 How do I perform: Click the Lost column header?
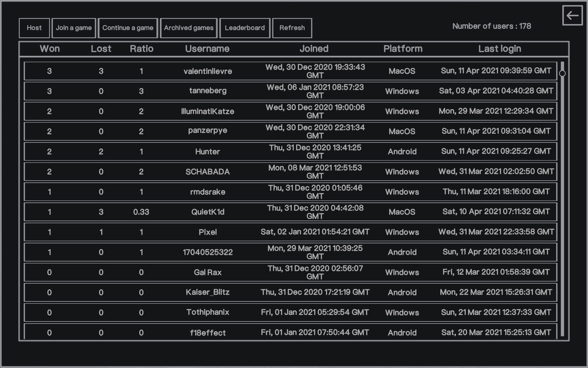[x=101, y=49]
